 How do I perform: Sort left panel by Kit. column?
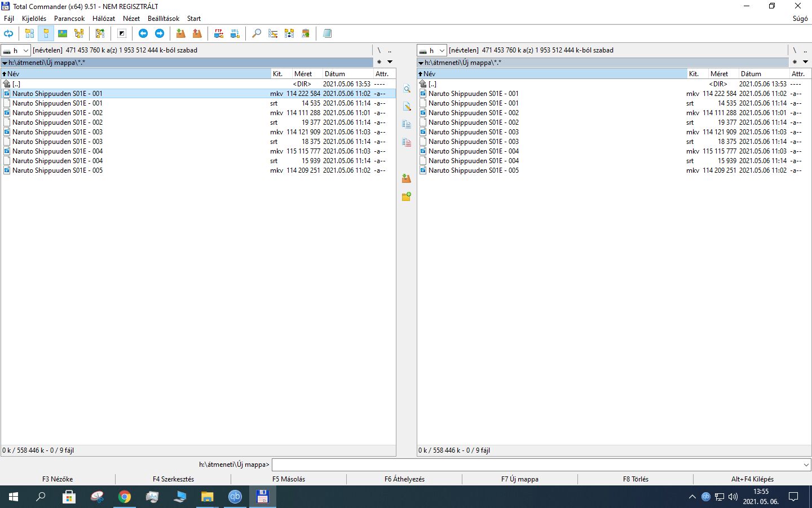pos(281,74)
